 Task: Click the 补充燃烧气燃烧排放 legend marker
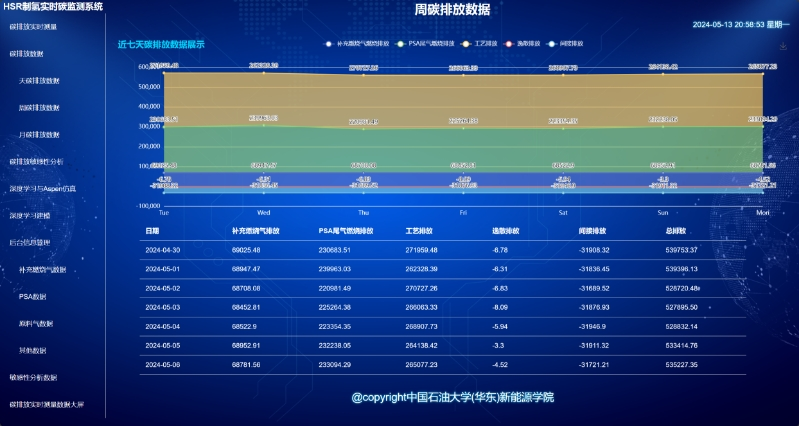click(x=329, y=44)
